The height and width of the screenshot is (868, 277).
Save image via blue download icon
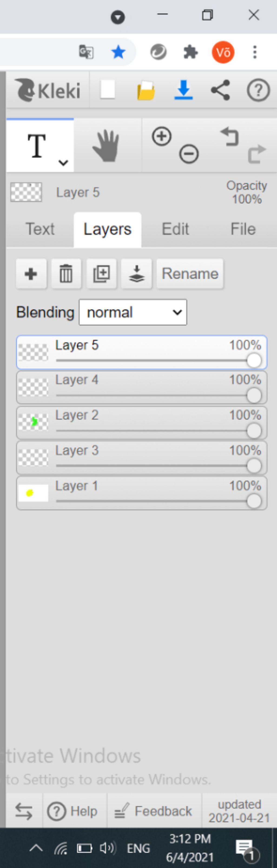(x=183, y=90)
